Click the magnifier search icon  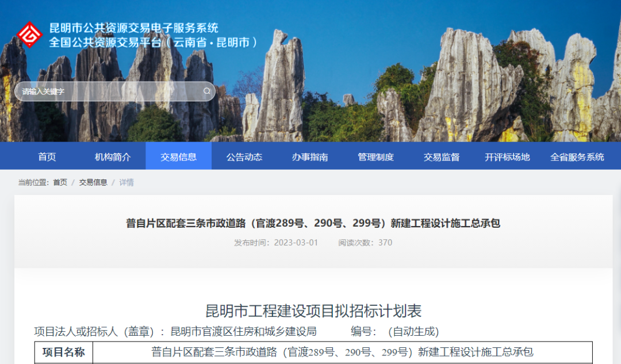(x=207, y=91)
